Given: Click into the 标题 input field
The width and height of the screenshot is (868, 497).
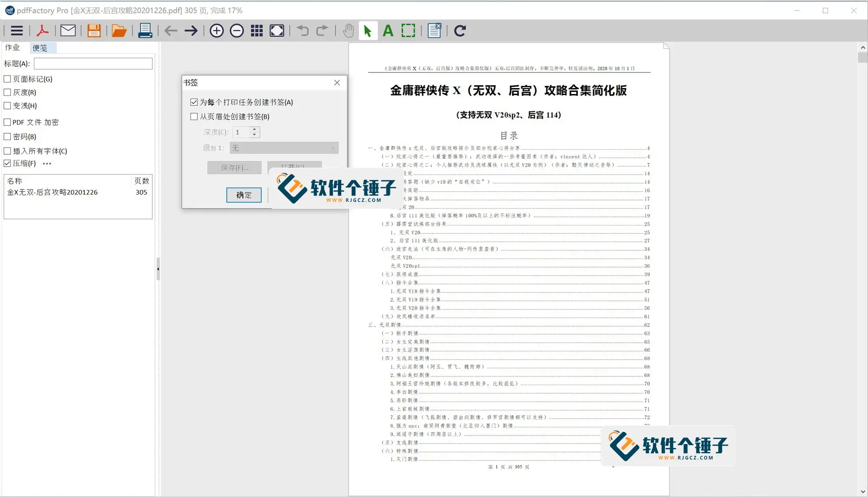Looking at the screenshot, I should tap(93, 64).
